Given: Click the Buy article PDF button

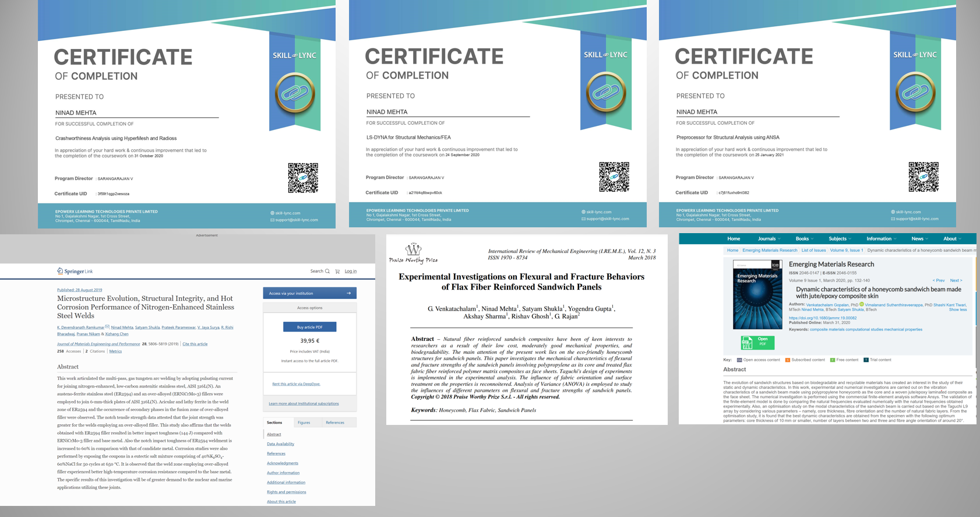Looking at the screenshot, I should coord(309,327).
